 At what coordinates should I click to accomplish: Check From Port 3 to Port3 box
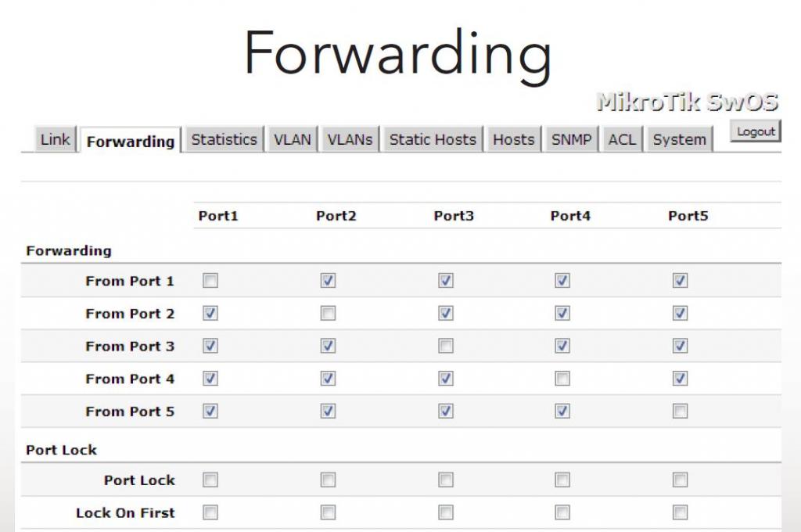pyautogui.click(x=446, y=346)
